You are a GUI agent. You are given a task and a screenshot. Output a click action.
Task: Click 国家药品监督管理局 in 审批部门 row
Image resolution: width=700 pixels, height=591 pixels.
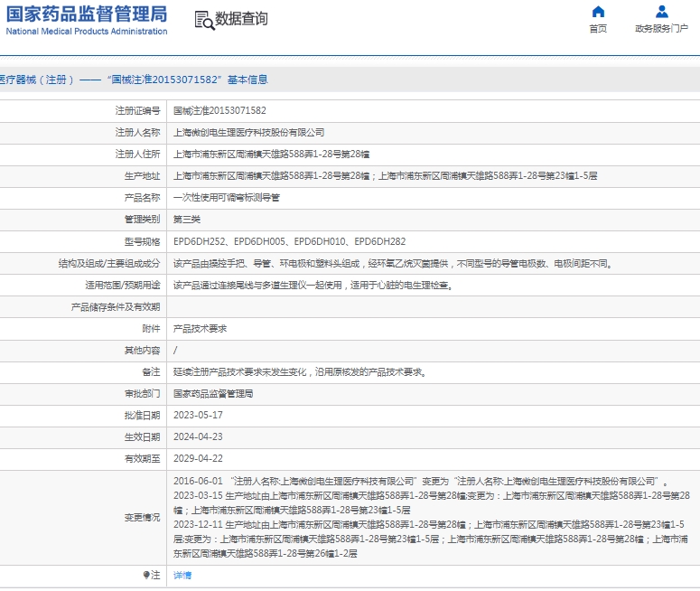point(213,394)
